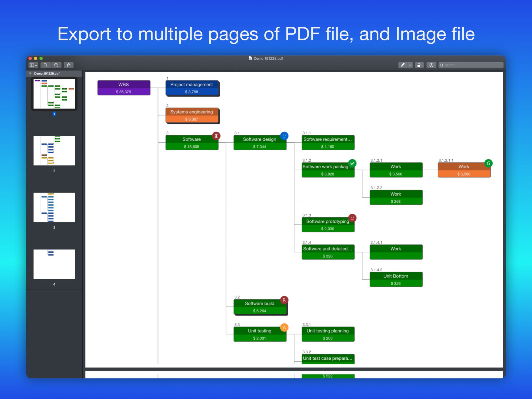The height and width of the screenshot is (399, 532).
Task: Show the Markup toolbar
Action: (x=431, y=65)
